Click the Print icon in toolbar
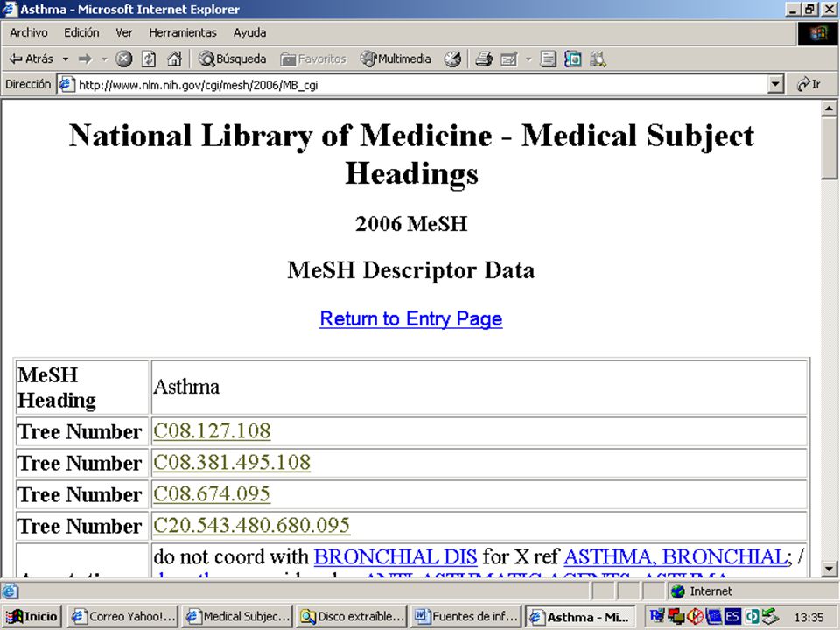 [x=484, y=59]
